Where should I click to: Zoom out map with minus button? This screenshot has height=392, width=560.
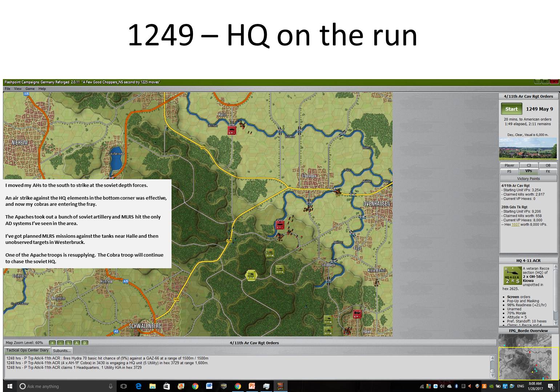60,343
